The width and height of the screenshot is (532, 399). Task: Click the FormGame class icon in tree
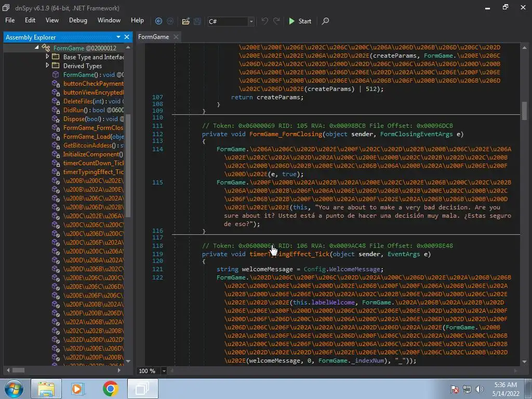[47, 48]
